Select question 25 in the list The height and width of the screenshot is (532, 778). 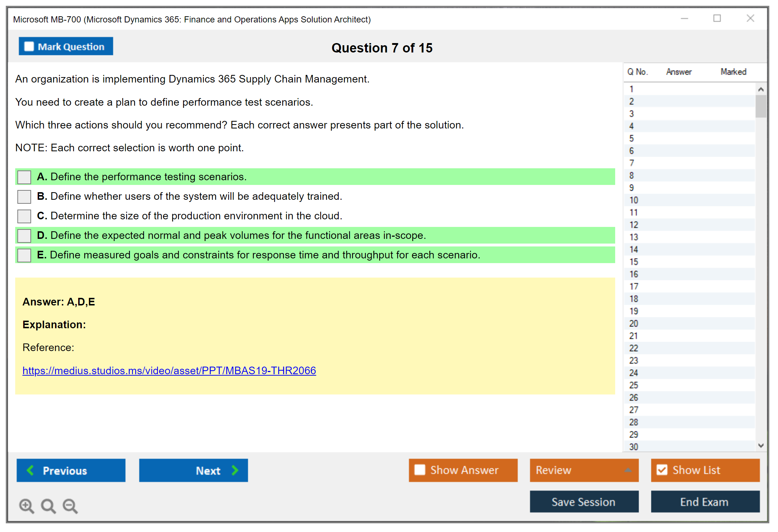click(x=634, y=385)
